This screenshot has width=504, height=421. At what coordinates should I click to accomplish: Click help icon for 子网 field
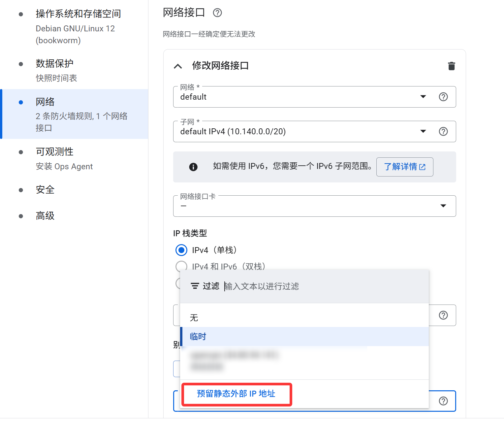click(443, 131)
